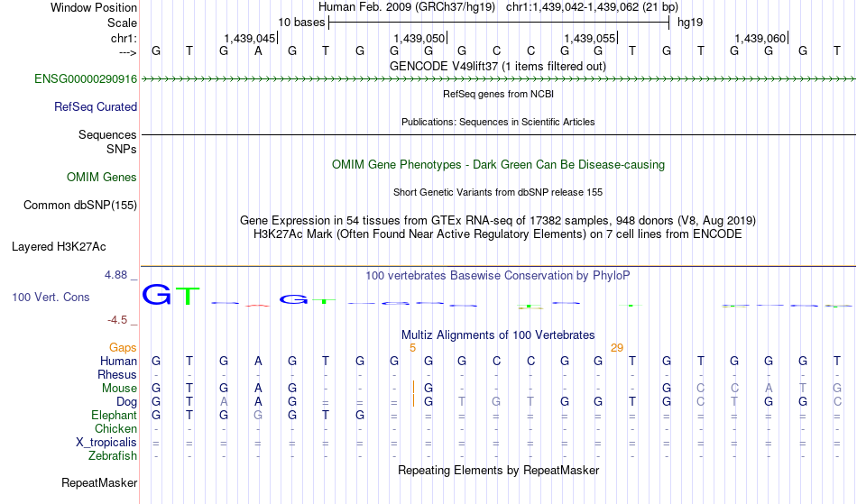Click the orange gap count 5

coord(412,348)
